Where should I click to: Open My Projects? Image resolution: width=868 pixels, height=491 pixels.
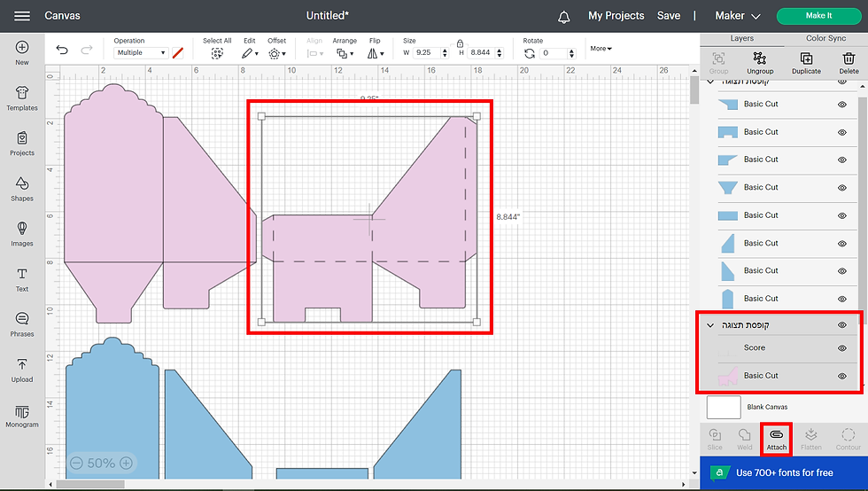point(616,16)
